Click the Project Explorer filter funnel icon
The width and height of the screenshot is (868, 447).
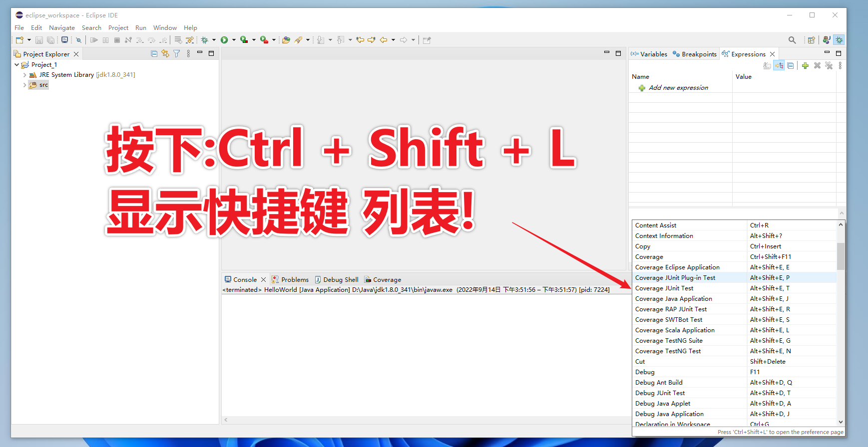tap(177, 54)
